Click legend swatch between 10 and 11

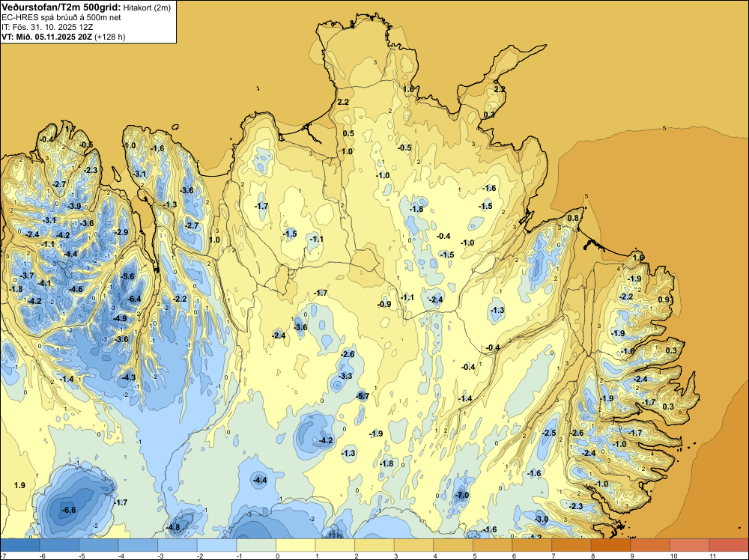click(690, 545)
